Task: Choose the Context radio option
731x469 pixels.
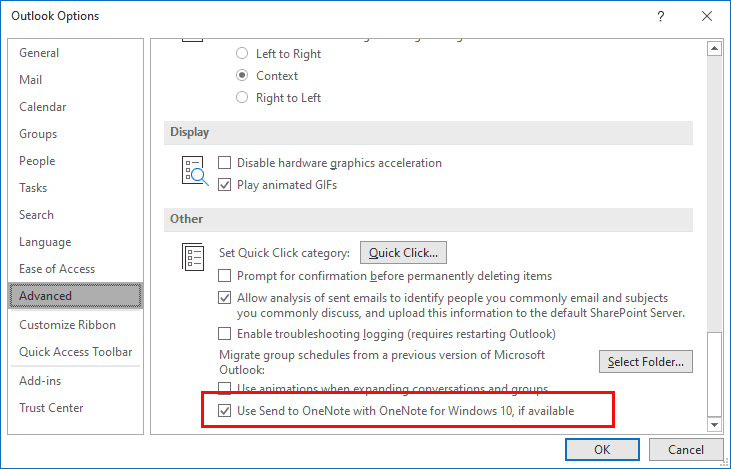Action: tap(242, 75)
